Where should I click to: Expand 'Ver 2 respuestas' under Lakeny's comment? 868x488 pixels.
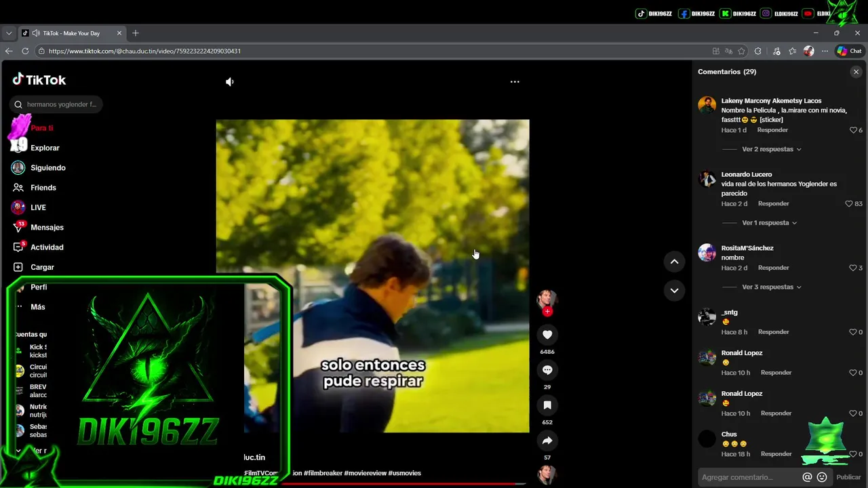point(772,149)
